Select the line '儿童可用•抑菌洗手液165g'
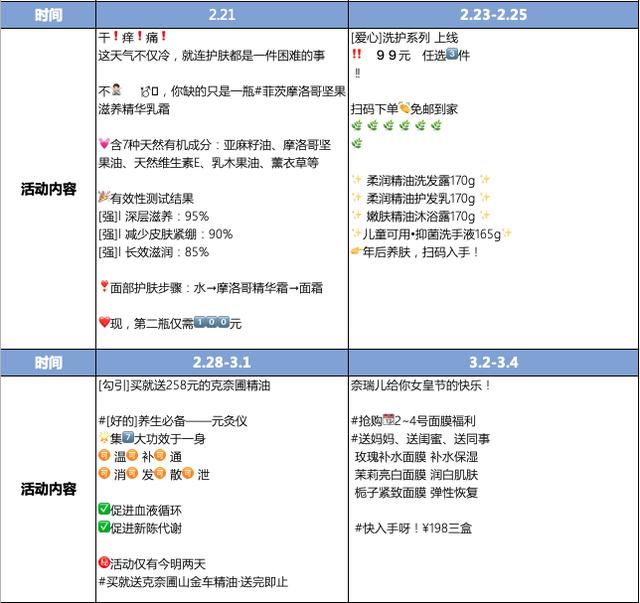 point(431,234)
